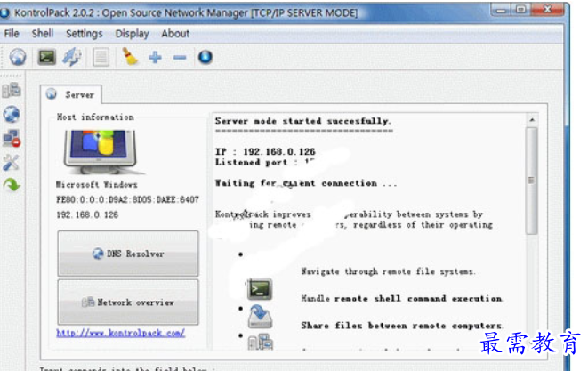
Task: Click the blue orb about icon in toolbar
Action: (205, 58)
